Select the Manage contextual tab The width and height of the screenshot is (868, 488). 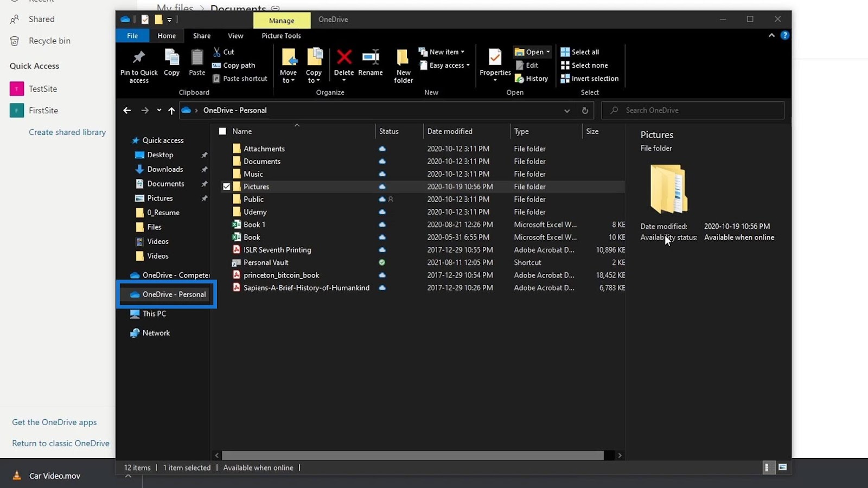pyautogui.click(x=282, y=20)
